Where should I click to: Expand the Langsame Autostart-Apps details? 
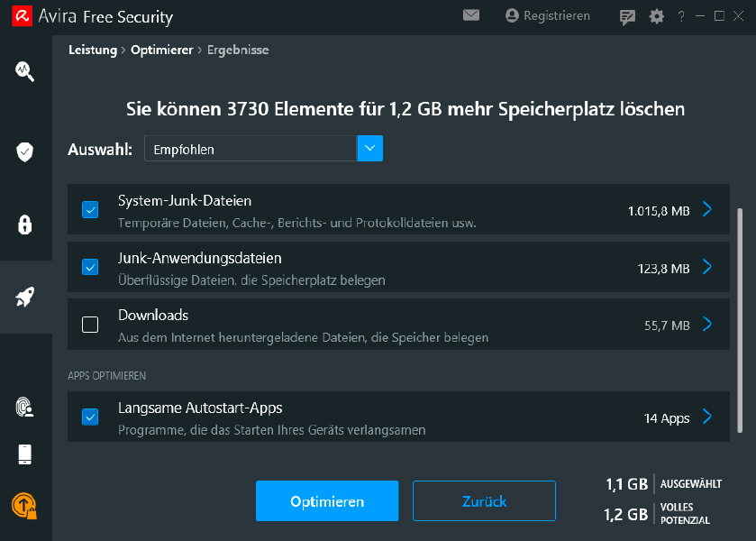point(706,417)
